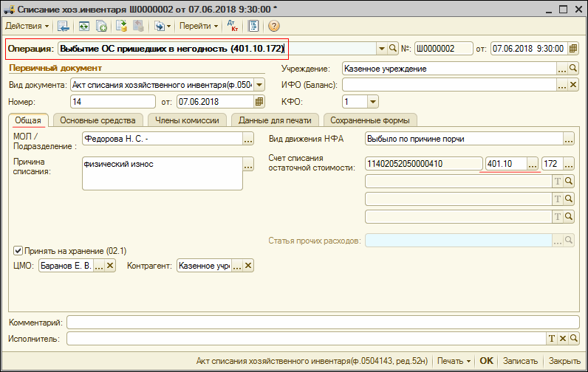Click the T type button of the second empty subconto field
Screen dimensions: 588x372
click(558, 199)
